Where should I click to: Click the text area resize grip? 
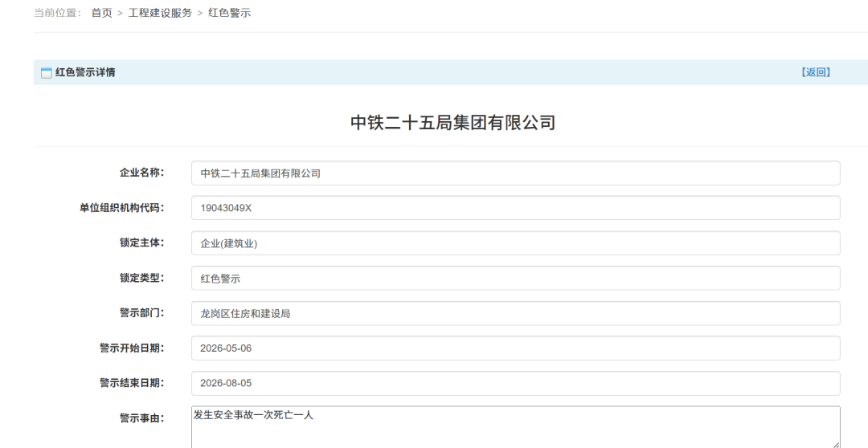(836, 445)
